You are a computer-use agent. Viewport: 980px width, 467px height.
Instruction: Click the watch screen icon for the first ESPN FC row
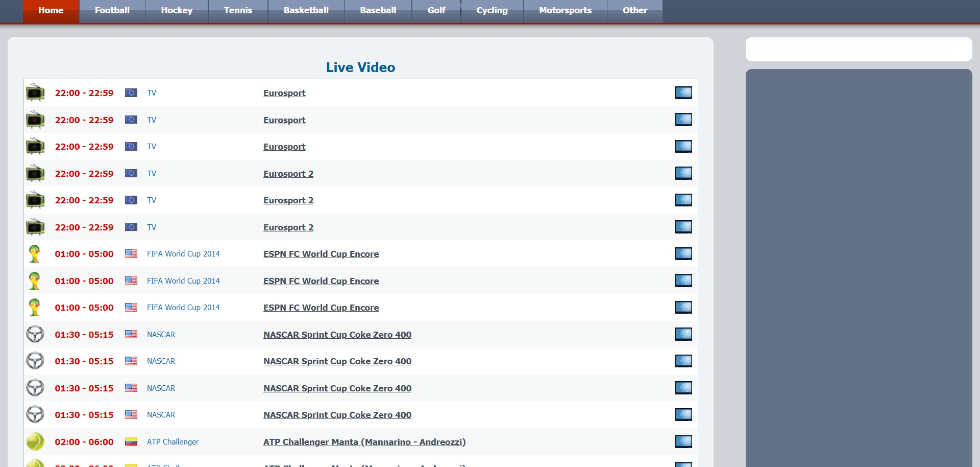click(x=683, y=253)
